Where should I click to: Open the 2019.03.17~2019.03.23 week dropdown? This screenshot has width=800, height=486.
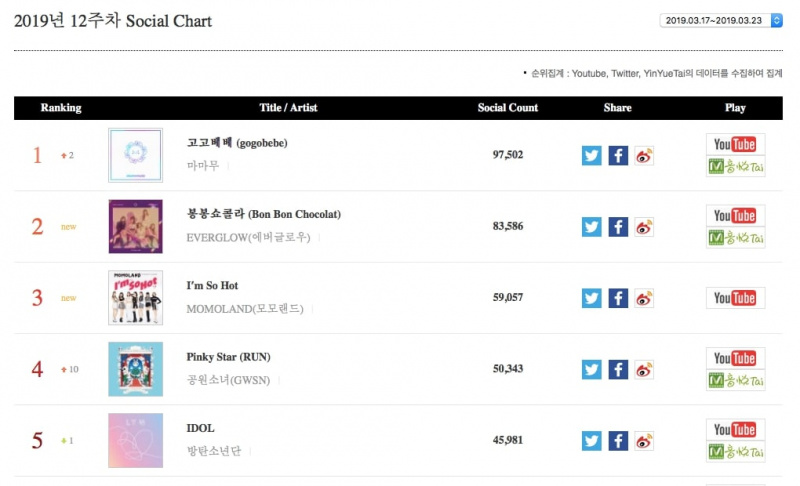pos(721,20)
